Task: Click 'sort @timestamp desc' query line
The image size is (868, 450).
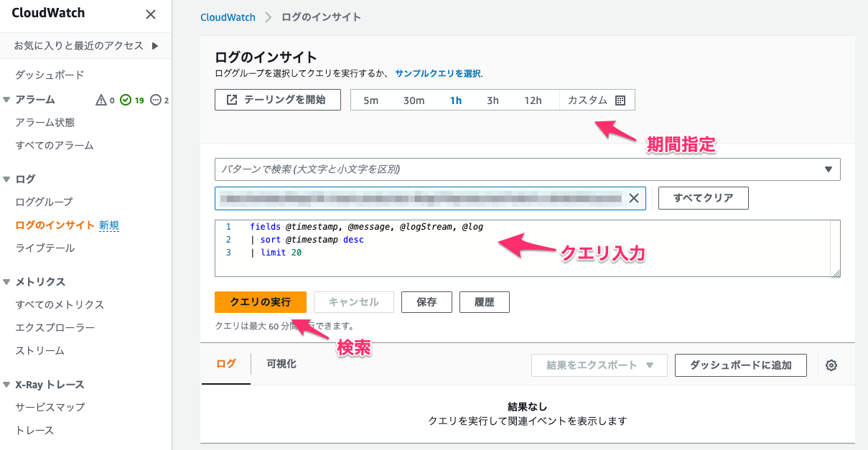Action: 307,240
